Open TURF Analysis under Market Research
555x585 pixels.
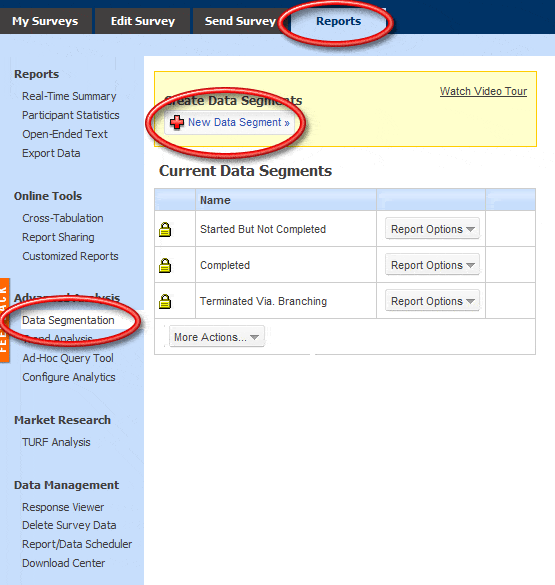tap(56, 442)
